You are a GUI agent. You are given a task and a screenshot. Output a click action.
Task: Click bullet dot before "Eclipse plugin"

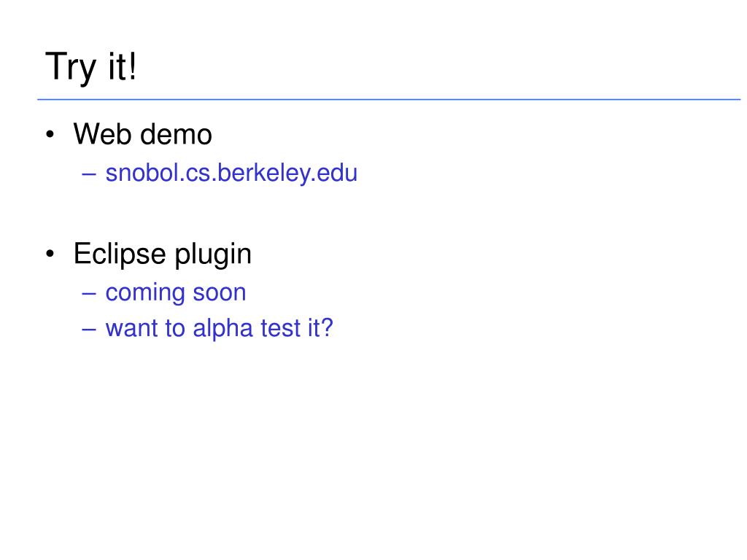point(50,254)
